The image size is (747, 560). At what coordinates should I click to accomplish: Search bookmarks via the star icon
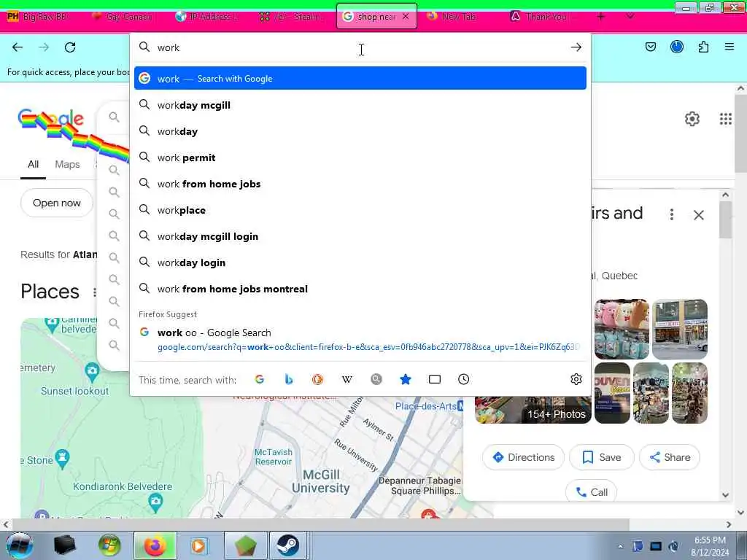(x=406, y=379)
